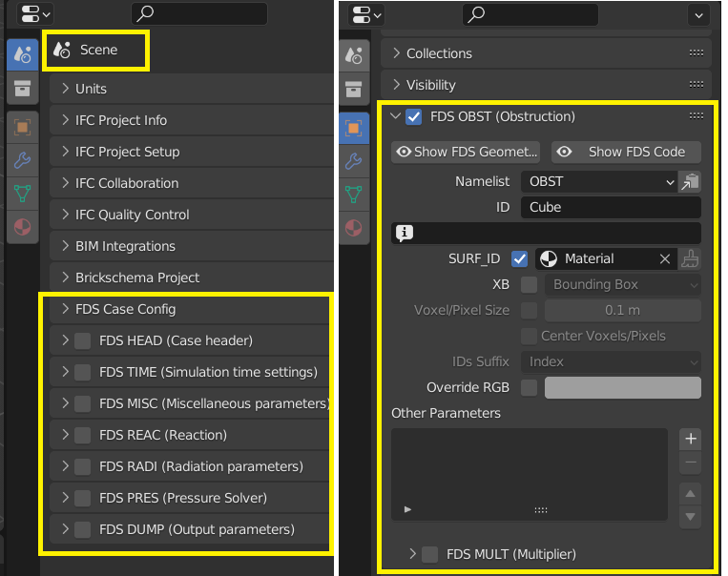Remove parameter with minus button
The width and height of the screenshot is (728, 576).
coord(691,463)
